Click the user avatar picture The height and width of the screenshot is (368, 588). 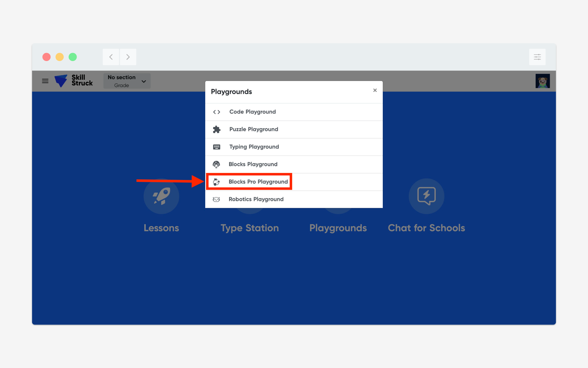[x=542, y=81]
